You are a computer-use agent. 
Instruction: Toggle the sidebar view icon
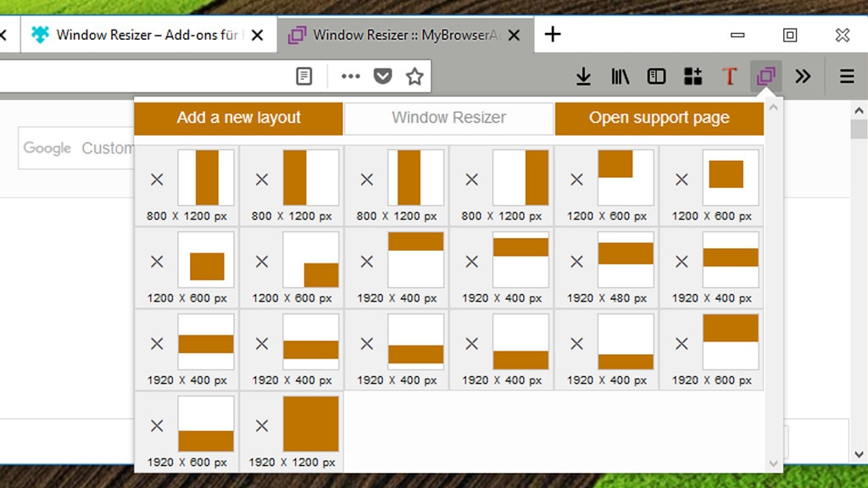[x=656, y=76]
